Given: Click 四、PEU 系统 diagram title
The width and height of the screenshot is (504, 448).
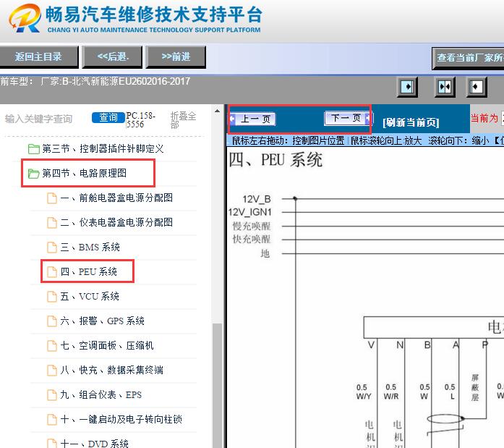Looking at the screenshot, I should pyautogui.click(x=276, y=160).
